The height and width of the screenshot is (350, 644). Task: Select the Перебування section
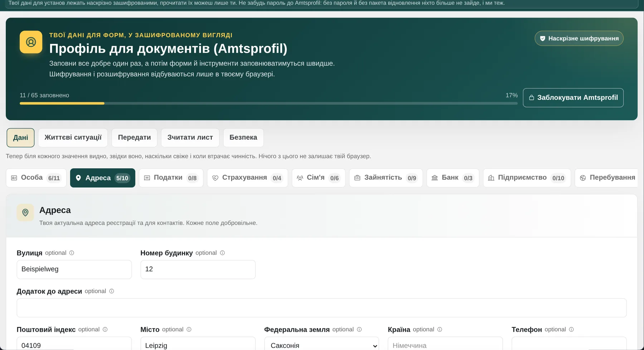point(607,178)
